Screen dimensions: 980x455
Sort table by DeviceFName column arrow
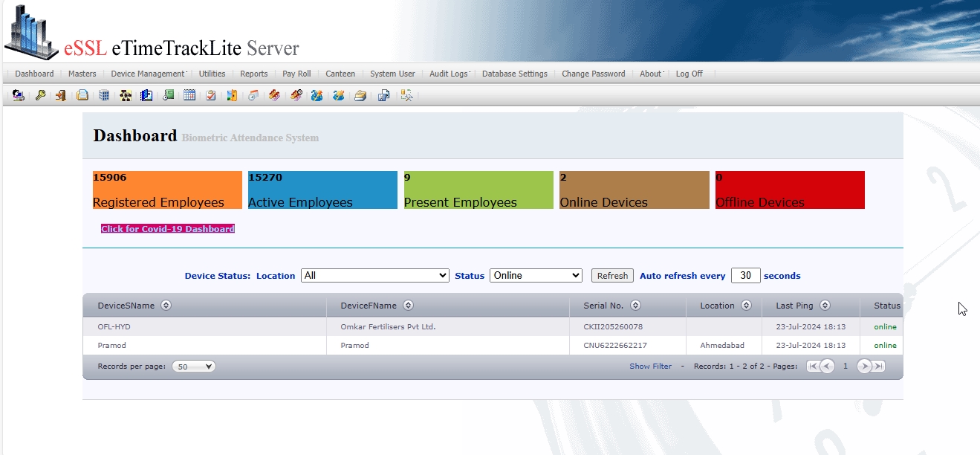pyautogui.click(x=409, y=306)
